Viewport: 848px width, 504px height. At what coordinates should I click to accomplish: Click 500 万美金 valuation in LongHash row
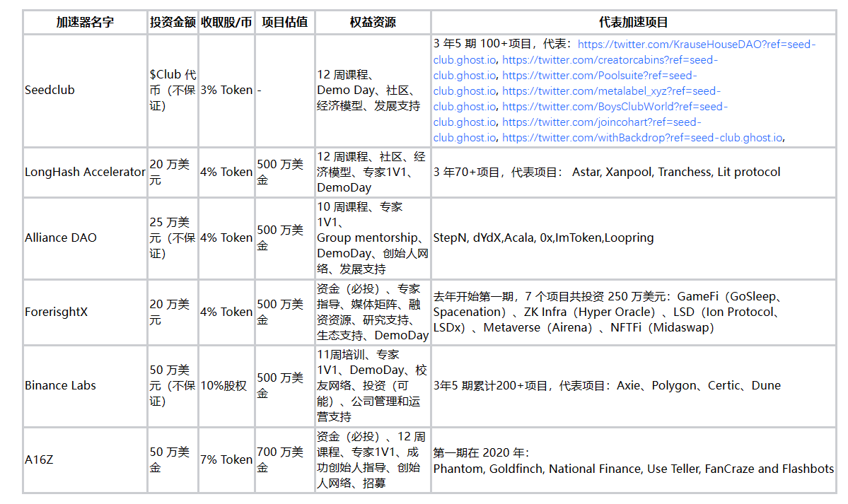(x=284, y=172)
